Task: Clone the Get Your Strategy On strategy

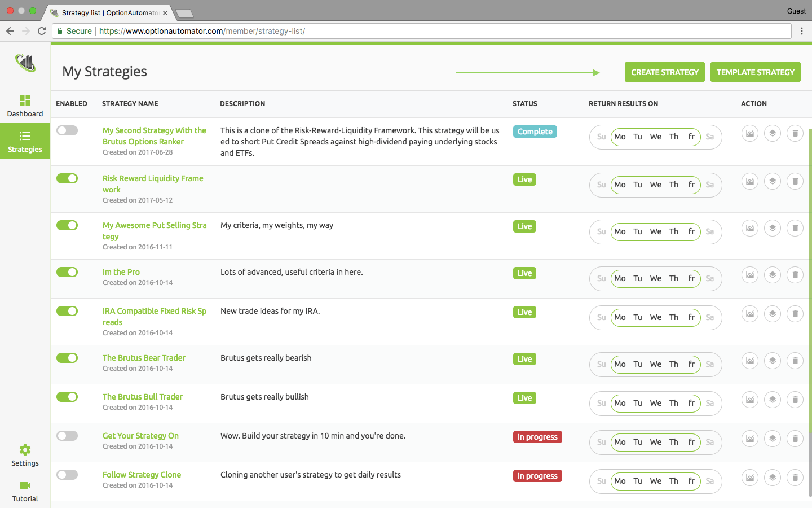Action: point(772,438)
